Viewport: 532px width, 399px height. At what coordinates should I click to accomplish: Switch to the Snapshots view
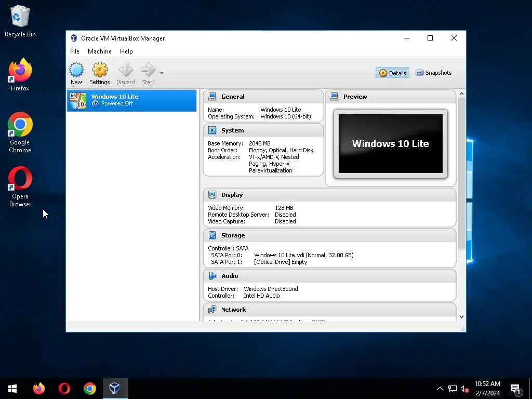click(434, 73)
